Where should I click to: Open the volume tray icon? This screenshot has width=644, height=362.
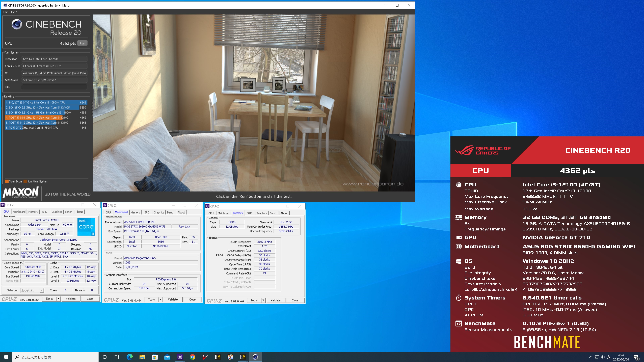click(x=603, y=357)
